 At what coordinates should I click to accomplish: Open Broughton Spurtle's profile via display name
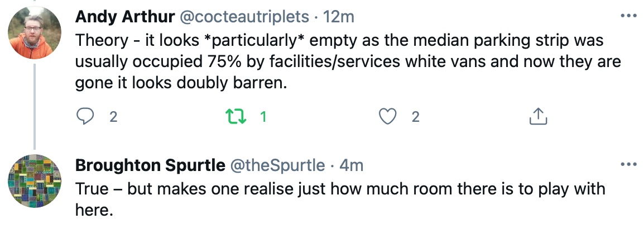tap(150, 165)
